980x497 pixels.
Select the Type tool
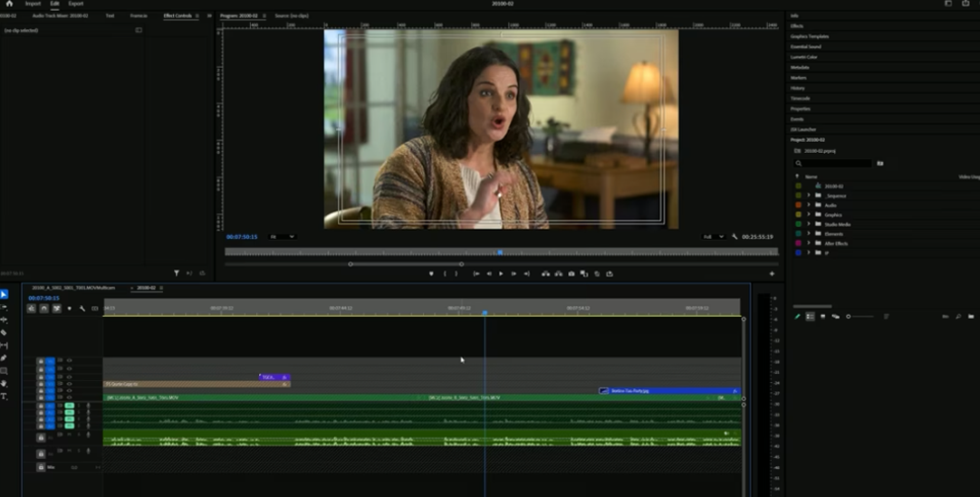(4, 397)
